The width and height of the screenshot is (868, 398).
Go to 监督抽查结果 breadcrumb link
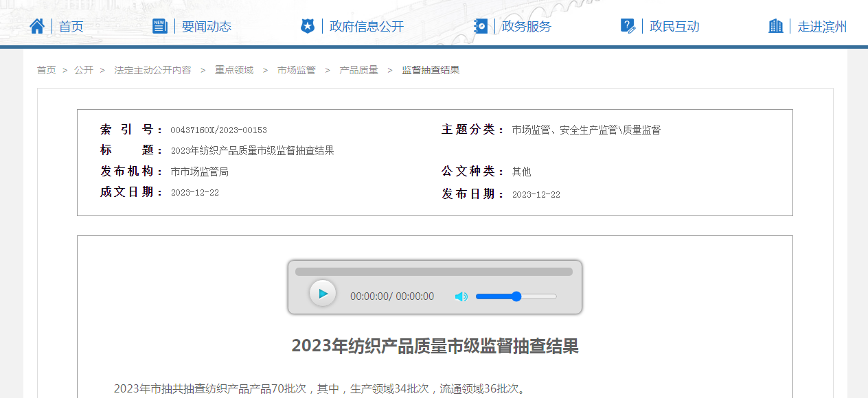[x=431, y=70]
